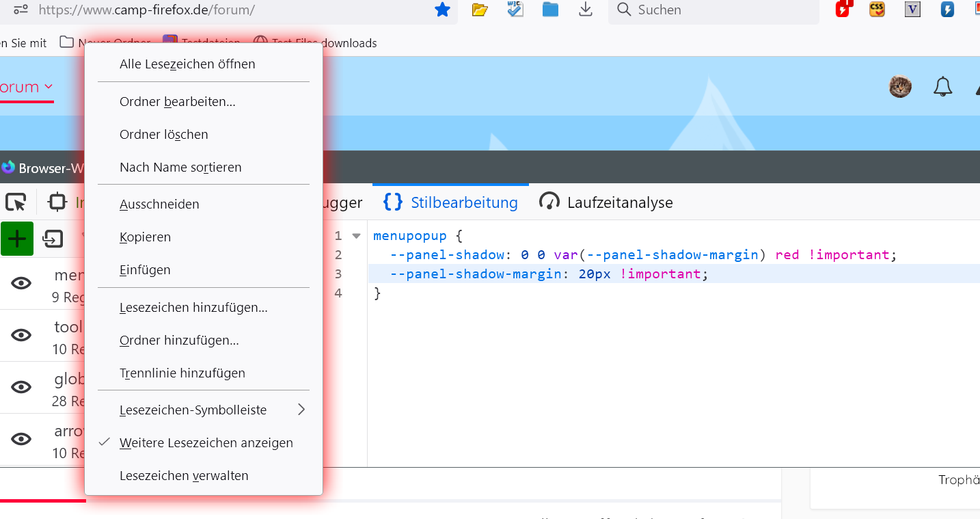The image size is (980, 519).
Task: Expand the Lesezeichen-Symbolleiste submenu
Action: pyautogui.click(x=212, y=410)
